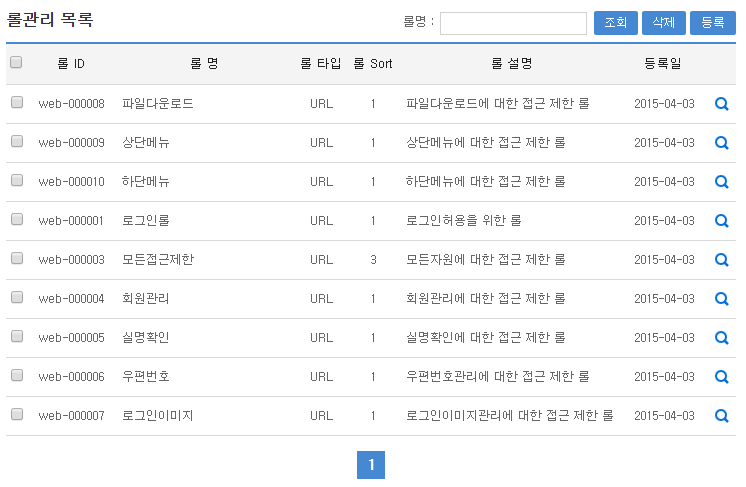Select checkbox for web-000003 row
The image size is (746, 487).
(x=17, y=259)
